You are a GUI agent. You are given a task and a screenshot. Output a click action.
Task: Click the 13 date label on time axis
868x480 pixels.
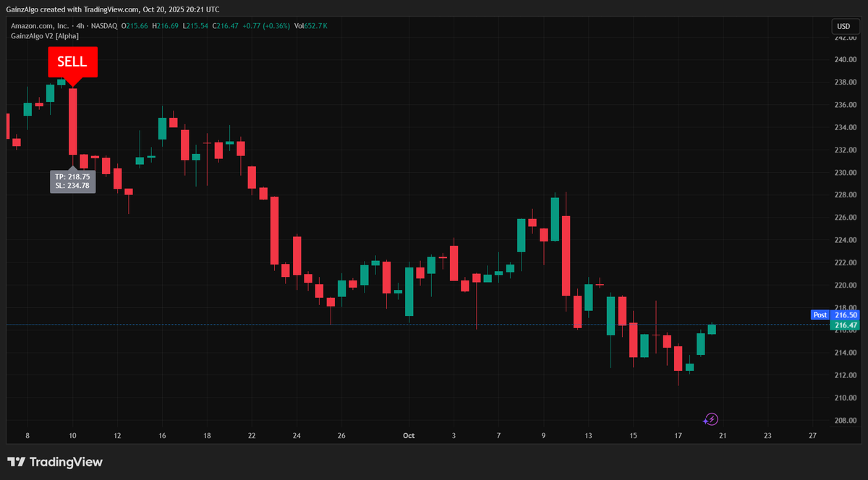[x=588, y=436]
